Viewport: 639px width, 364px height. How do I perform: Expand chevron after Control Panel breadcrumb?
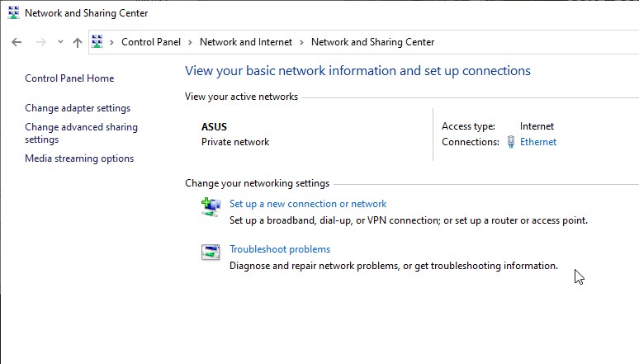point(190,42)
